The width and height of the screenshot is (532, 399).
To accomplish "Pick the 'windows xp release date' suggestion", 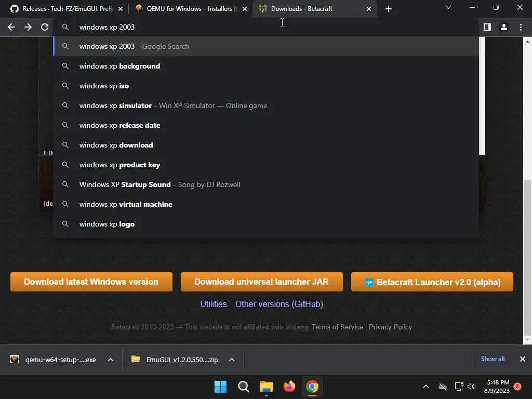I will pyautogui.click(x=267, y=125).
